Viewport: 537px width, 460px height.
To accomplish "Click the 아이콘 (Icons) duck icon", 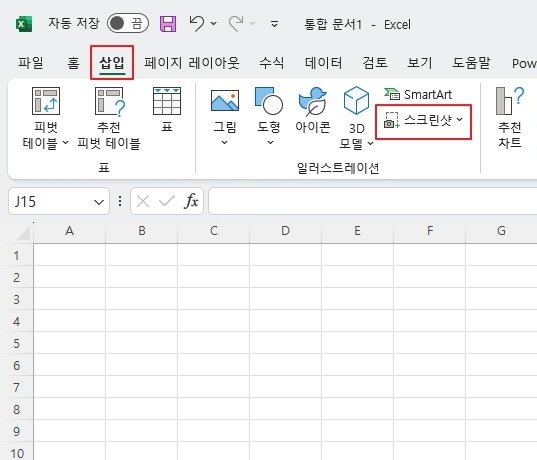I will [x=312, y=101].
